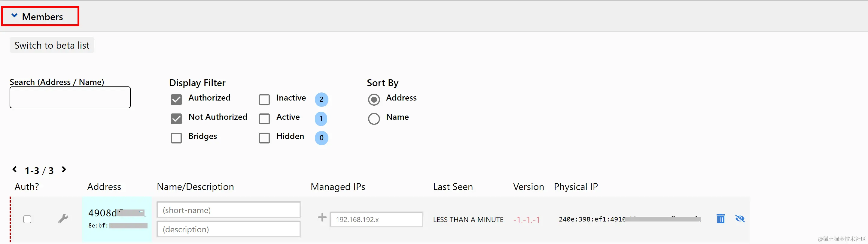Click the Members section title
Screen dimensions: 868x244
tap(42, 17)
